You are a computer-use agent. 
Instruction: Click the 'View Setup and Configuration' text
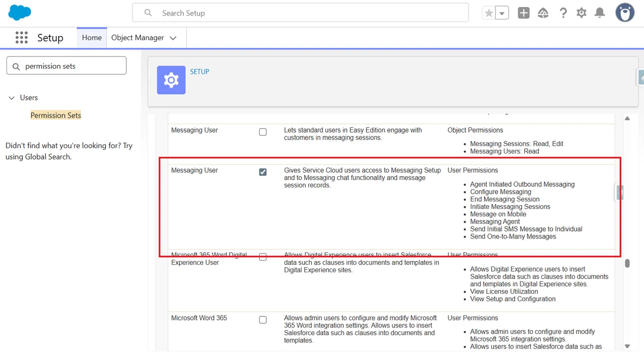(513, 299)
